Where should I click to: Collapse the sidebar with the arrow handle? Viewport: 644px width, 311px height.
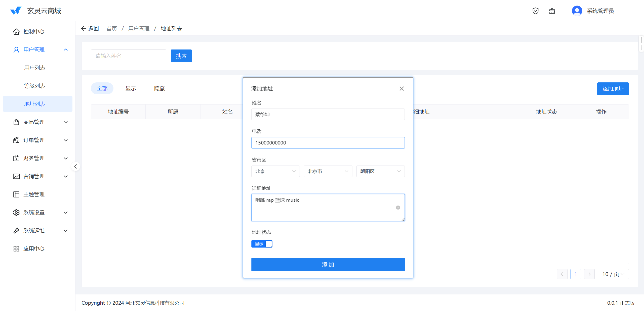(x=75, y=166)
